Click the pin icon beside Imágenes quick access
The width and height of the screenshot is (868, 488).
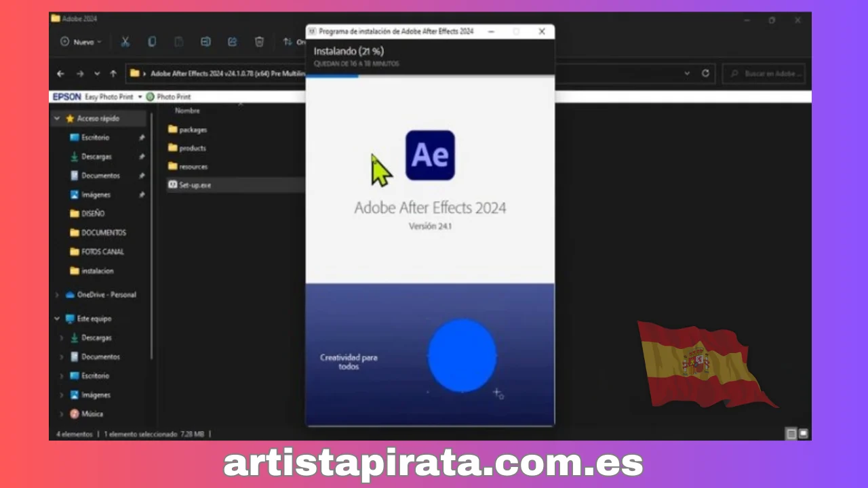coord(142,195)
